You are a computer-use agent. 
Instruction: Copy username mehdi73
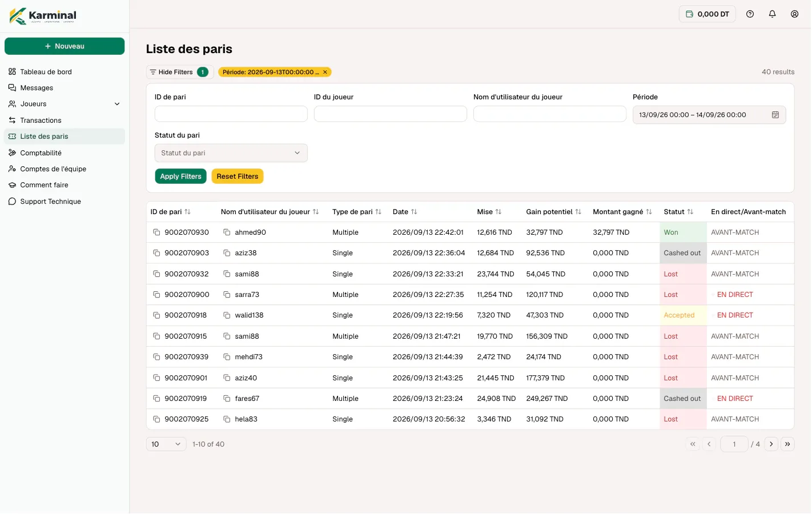(227, 357)
